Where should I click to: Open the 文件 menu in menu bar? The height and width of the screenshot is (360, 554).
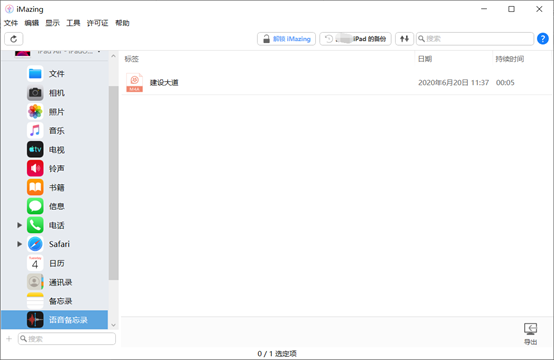point(11,23)
